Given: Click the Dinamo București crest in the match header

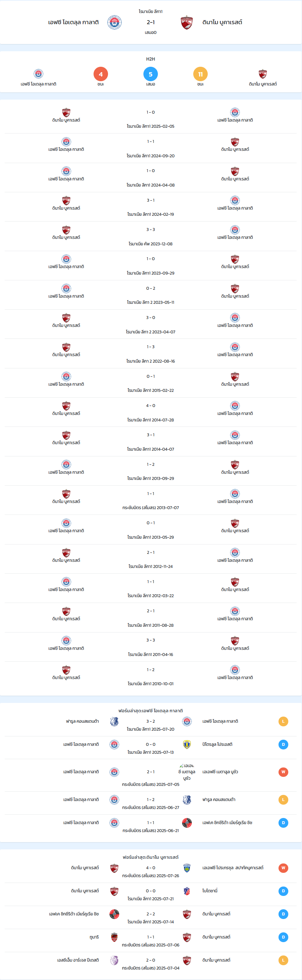Looking at the screenshot, I should (187, 22).
